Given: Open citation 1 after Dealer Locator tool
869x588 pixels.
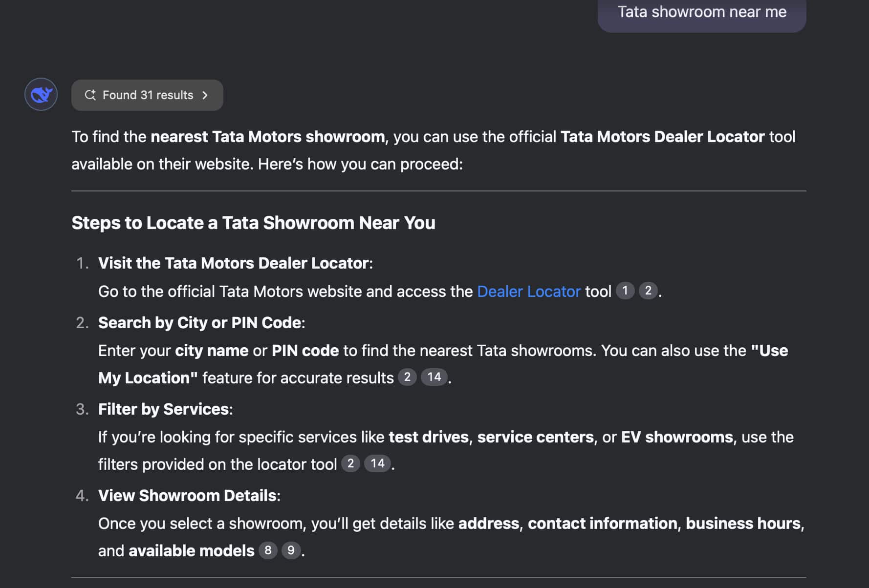Looking at the screenshot, I should pyautogui.click(x=625, y=291).
